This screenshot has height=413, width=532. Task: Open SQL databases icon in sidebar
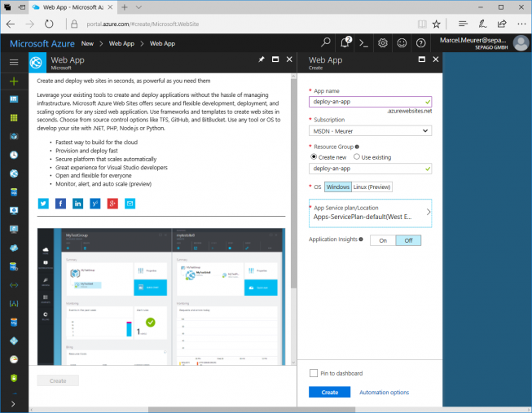(14, 192)
